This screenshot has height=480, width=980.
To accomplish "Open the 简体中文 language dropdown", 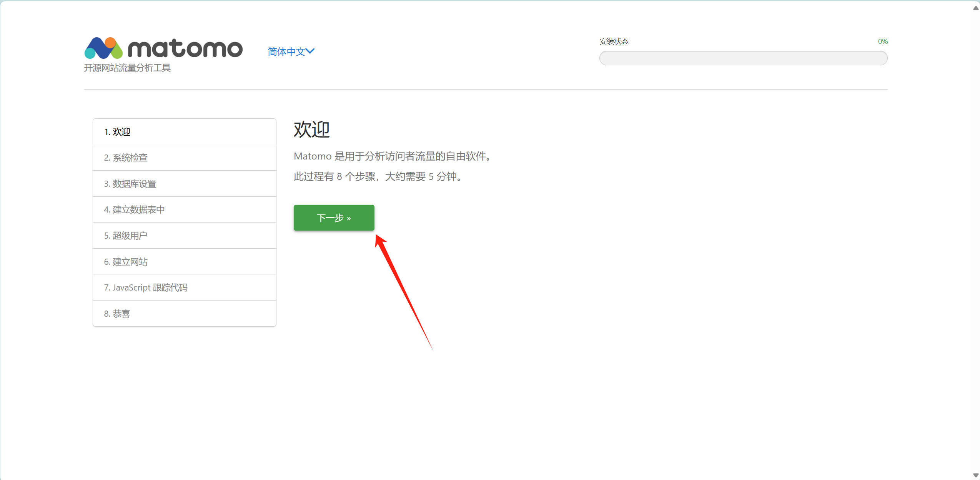I will 286,51.
